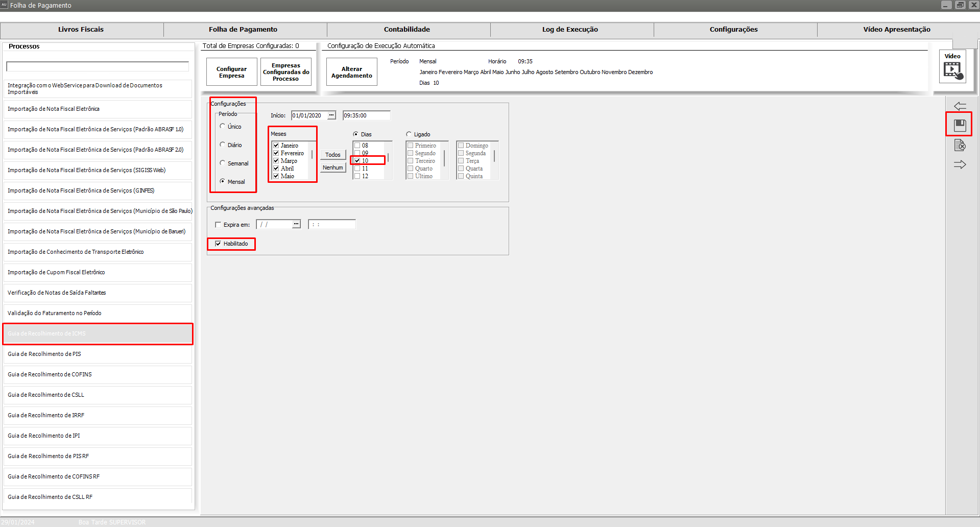Click the Nenhum button
Viewport: 980px width, 527px height.
click(333, 167)
